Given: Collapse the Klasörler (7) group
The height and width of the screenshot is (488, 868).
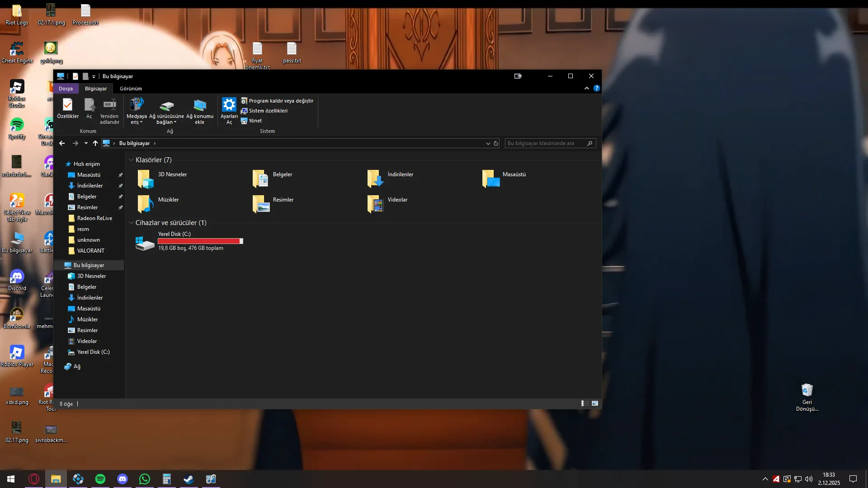Looking at the screenshot, I should (x=131, y=160).
